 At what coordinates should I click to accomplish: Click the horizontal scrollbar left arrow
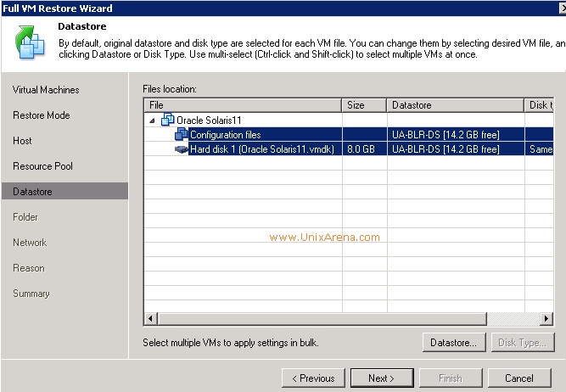click(151, 318)
